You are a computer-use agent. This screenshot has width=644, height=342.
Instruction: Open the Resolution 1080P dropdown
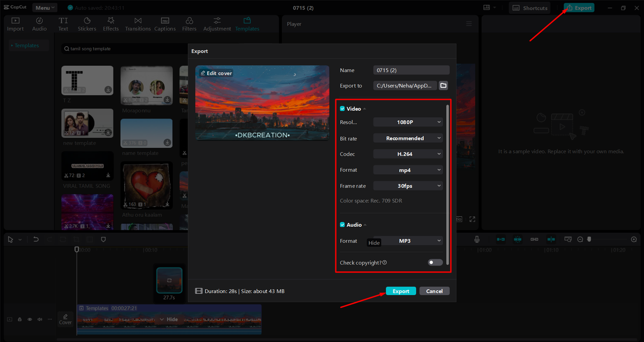(x=408, y=122)
